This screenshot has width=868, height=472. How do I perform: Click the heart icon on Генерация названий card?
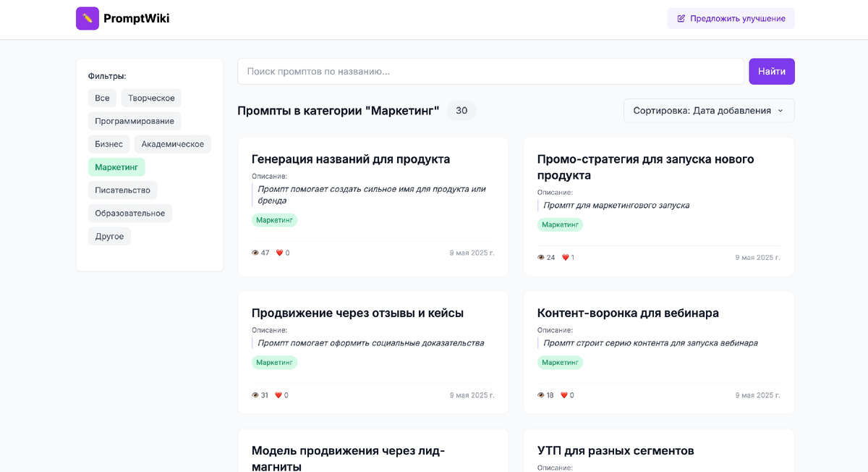pyautogui.click(x=278, y=252)
